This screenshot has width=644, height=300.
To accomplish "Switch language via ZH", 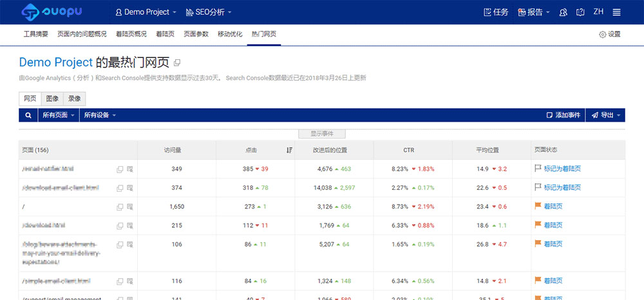I will (x=598, y=12).
